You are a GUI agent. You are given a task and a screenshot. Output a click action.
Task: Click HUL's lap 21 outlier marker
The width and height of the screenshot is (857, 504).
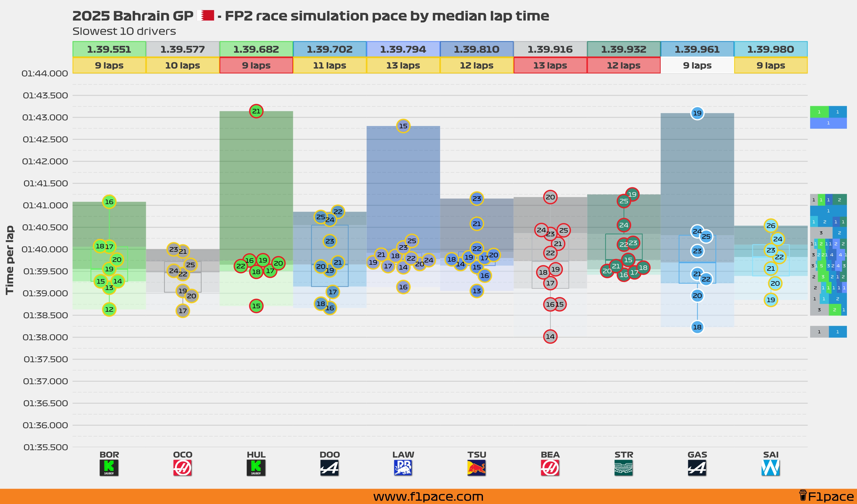coord(256,111)
